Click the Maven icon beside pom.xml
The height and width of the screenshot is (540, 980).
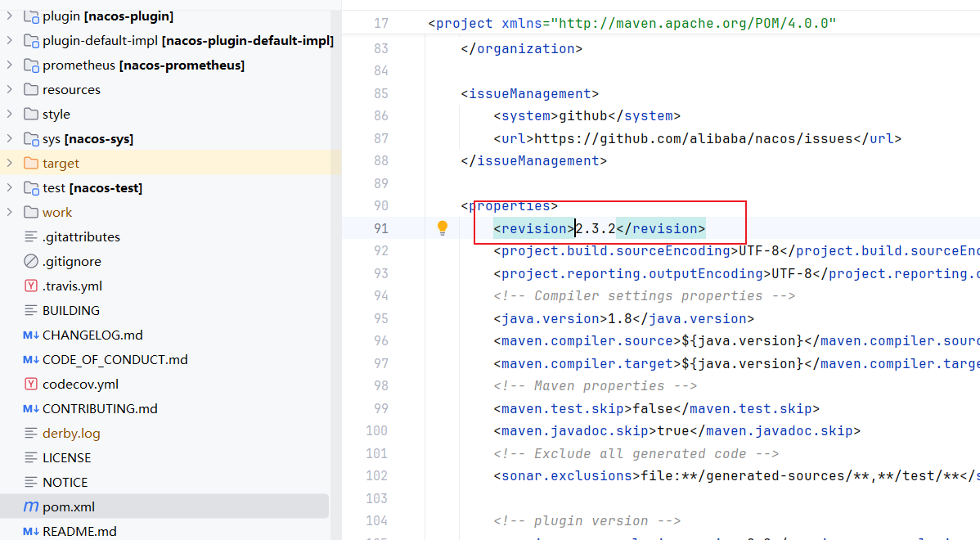[x=31, y=506]
